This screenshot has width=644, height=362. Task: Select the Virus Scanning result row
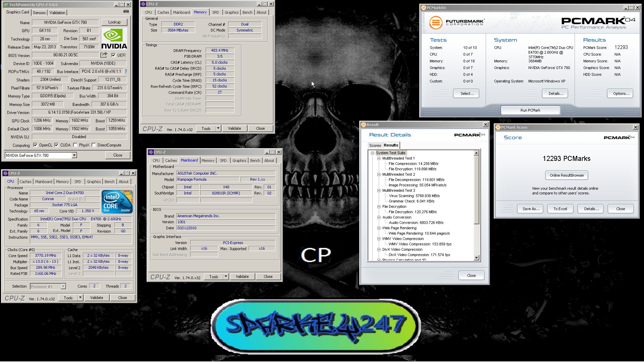point(414,196)
